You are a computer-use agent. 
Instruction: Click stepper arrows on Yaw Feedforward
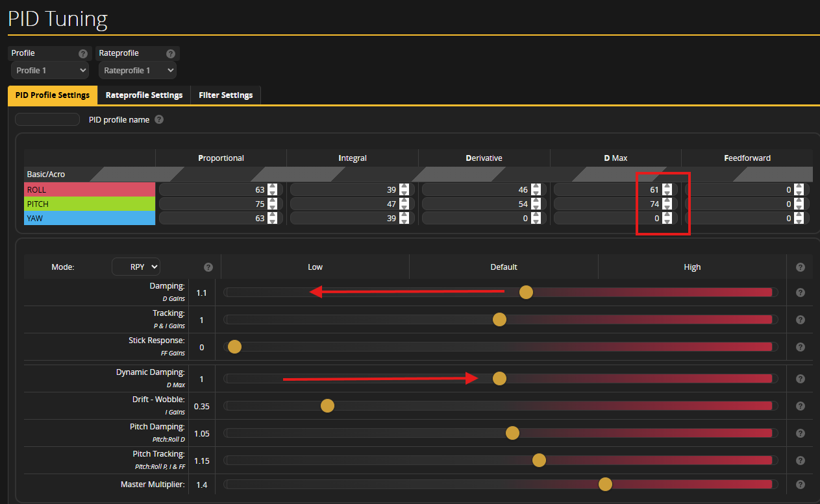point(798,219)
